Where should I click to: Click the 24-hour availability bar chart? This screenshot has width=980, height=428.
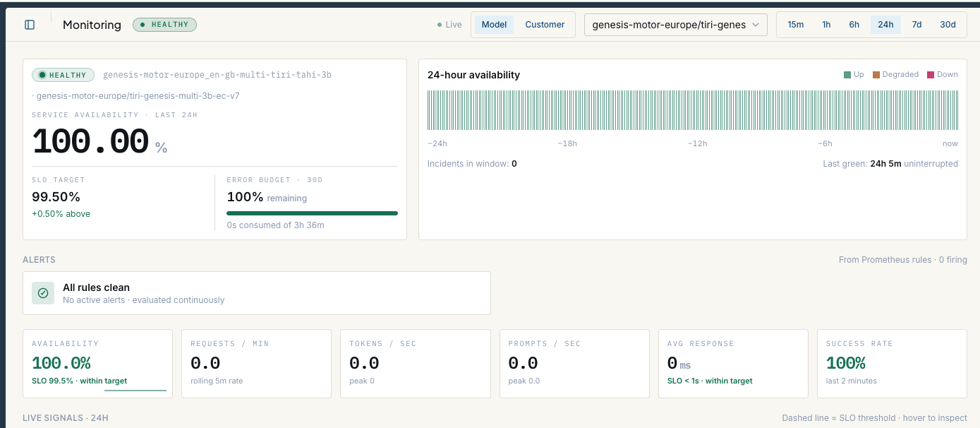(x=693, y=110)
